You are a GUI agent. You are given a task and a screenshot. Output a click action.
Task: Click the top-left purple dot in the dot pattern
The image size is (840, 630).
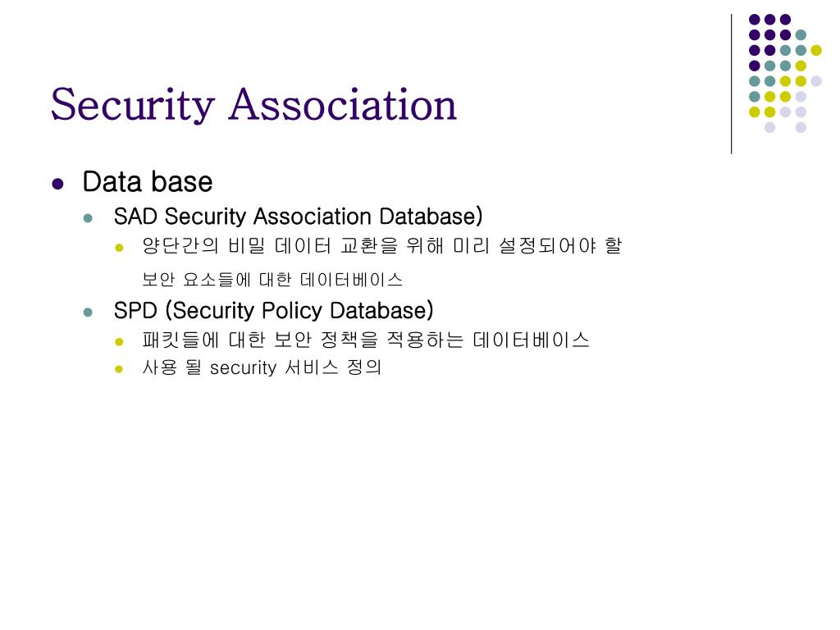coord(755,20)
